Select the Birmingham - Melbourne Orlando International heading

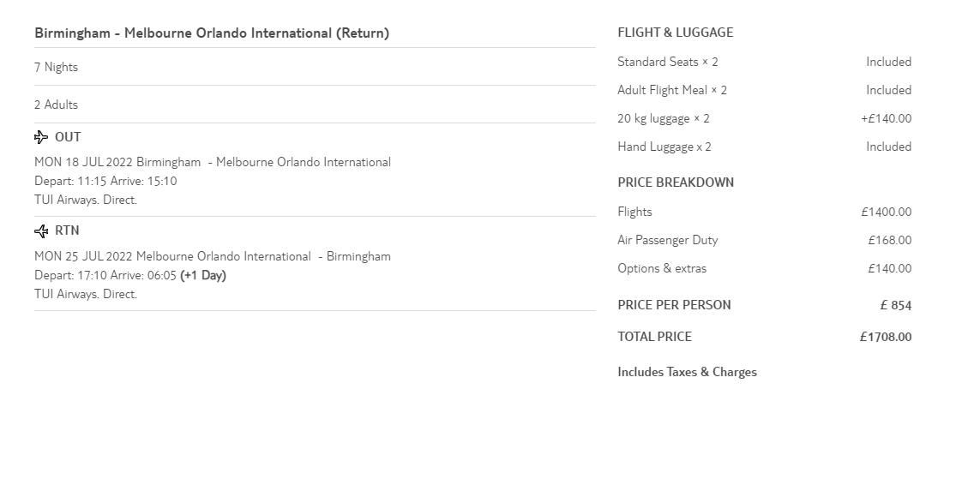point(212,33)
